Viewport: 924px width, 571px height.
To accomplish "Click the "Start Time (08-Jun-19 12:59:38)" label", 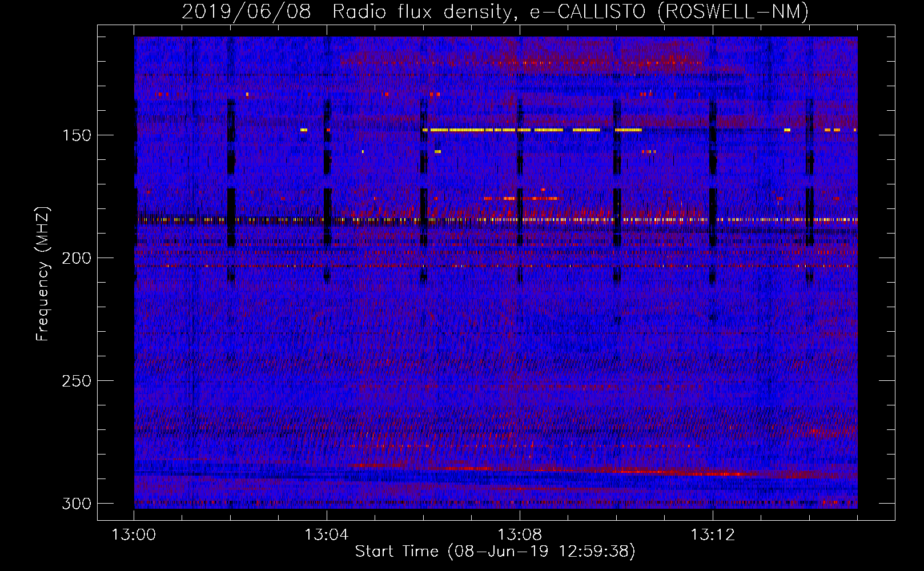I will pos(495,552).
